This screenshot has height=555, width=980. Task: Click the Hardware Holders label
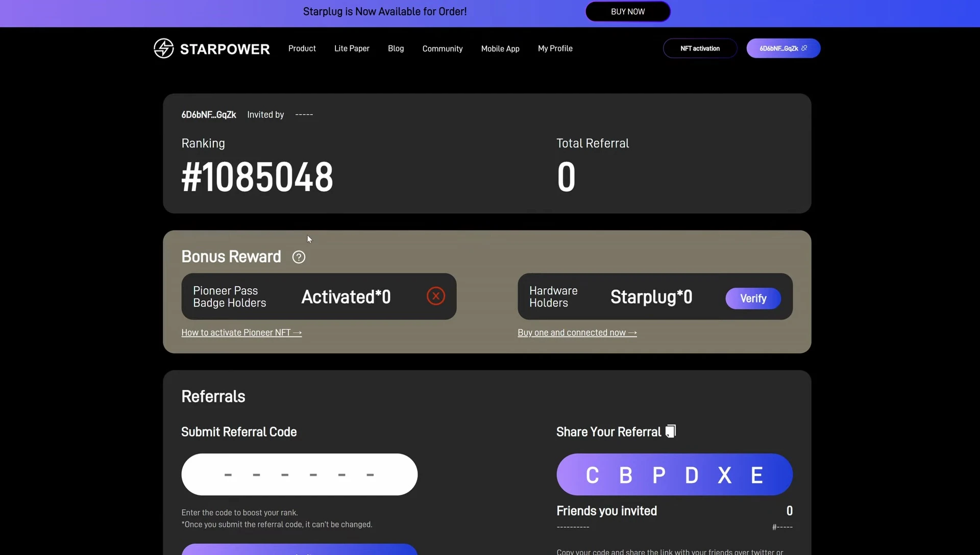553,297
